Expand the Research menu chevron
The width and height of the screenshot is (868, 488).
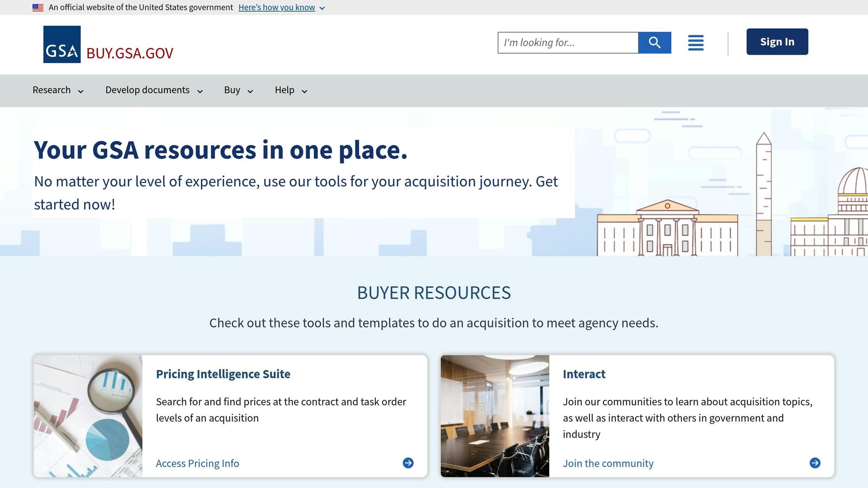pyautogui.click(x=81, y=91)
